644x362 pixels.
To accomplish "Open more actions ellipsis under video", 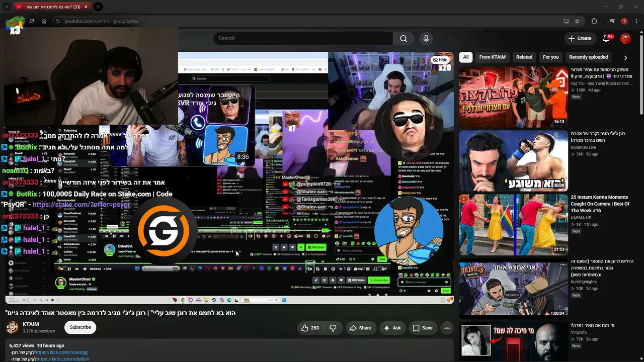I will click(447, 328).
